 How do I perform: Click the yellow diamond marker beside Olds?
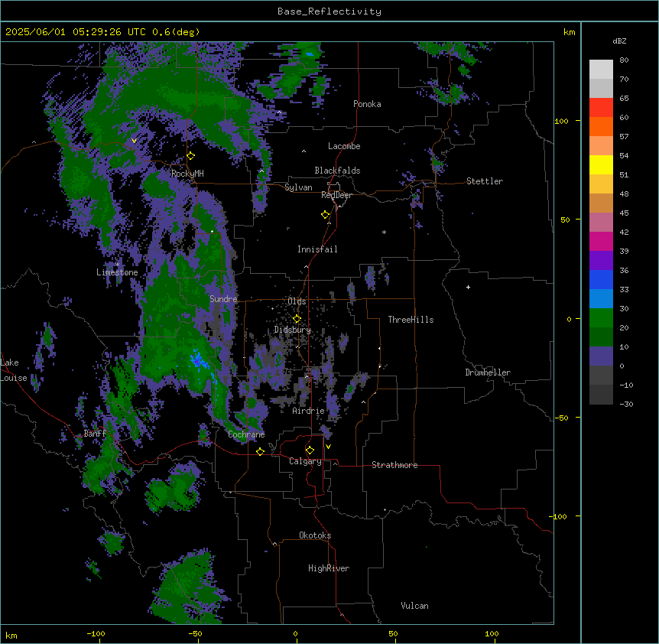(x=297, y=319)
